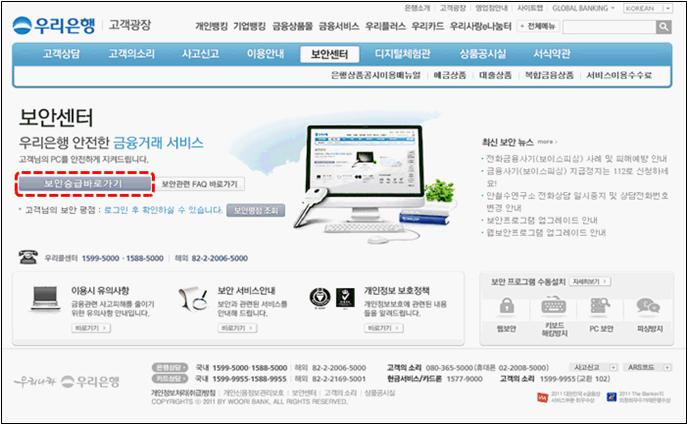Open 우리사랑e나눔터 in the top menu
This screenshot has height=424, width=687.
point(481,27)
